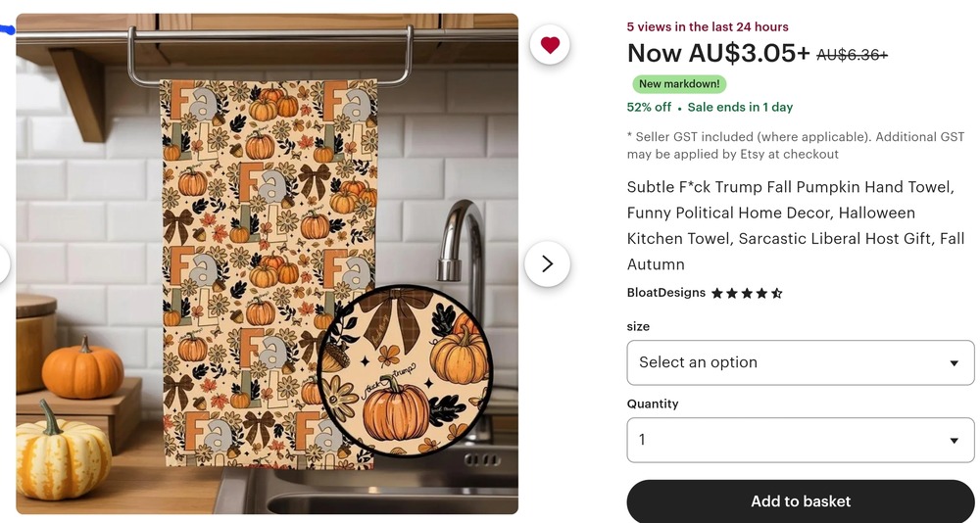Click the 'Now AU$3.05+' sale price
The image size is (980, 523).
click(718, 53)
